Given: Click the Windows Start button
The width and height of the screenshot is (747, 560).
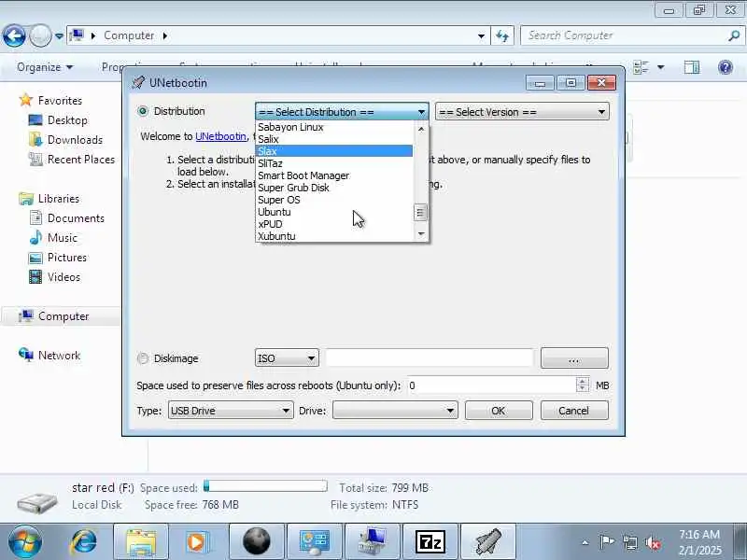Looking at the screenshot, I should (x=25, y=542).
